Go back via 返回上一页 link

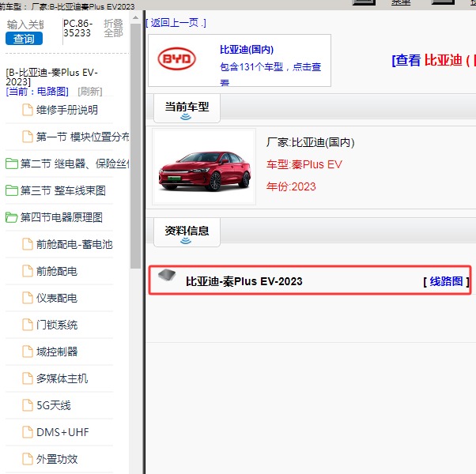point(176,22)
